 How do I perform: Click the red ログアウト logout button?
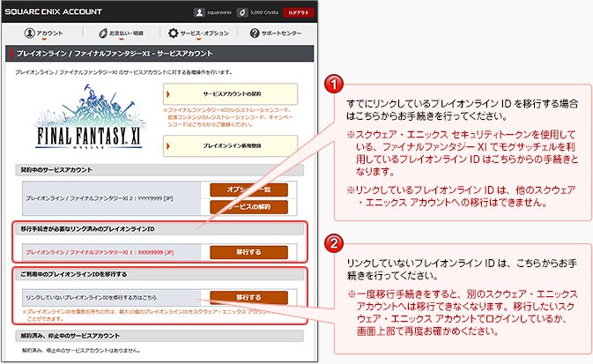[299, 12]
